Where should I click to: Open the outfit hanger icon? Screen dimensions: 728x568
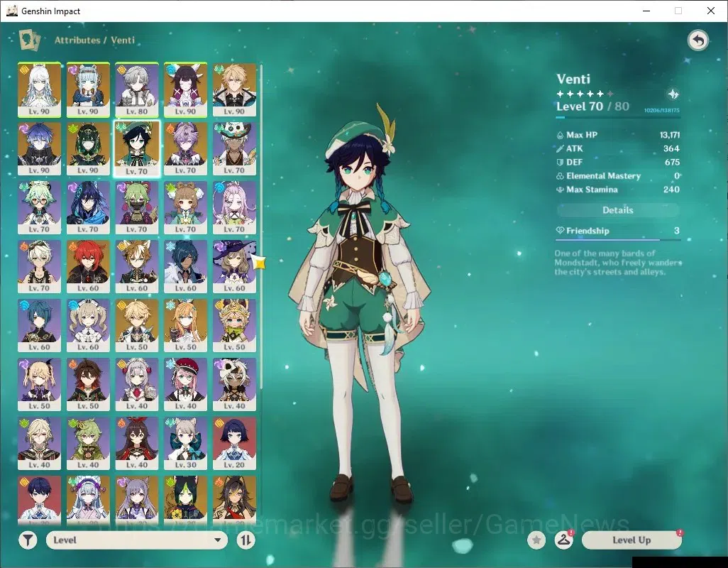563,540
